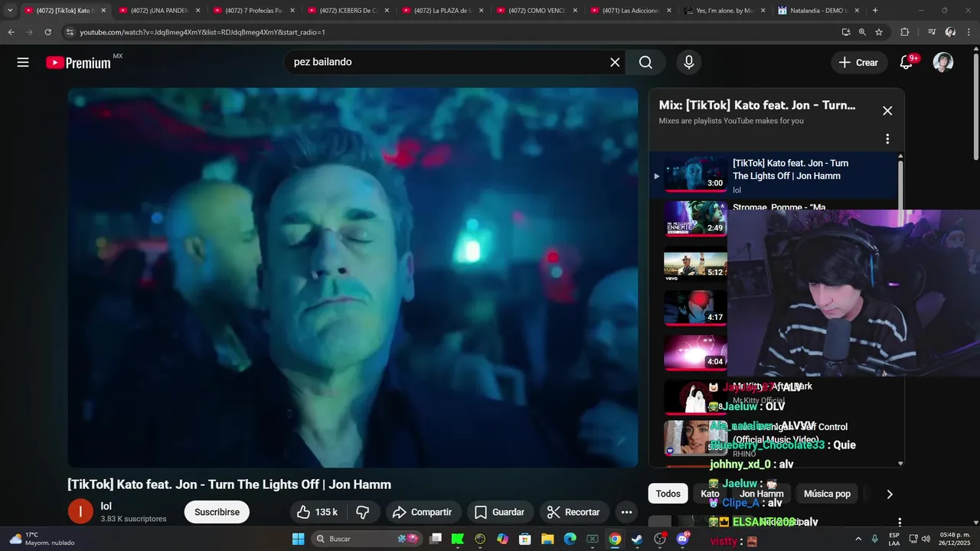The image size is (980, 551).
Task: Open Mix playlist three-dot options
Action: [x=887, y=139]
